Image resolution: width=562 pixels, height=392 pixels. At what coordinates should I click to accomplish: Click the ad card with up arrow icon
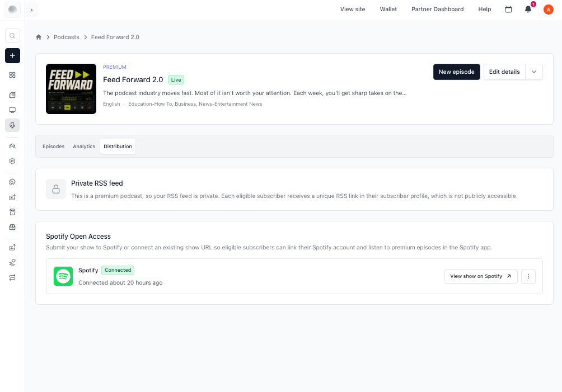(12, 247)
